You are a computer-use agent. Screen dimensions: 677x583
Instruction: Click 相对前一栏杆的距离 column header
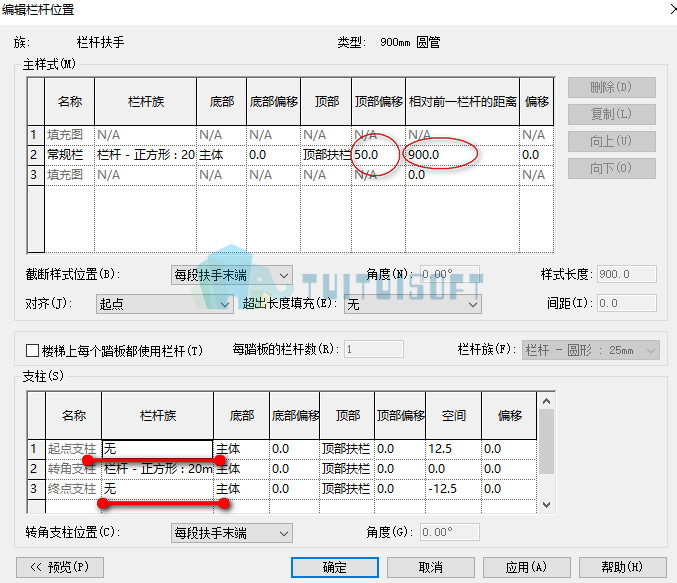pyautogui.click(x=462, y=102)
